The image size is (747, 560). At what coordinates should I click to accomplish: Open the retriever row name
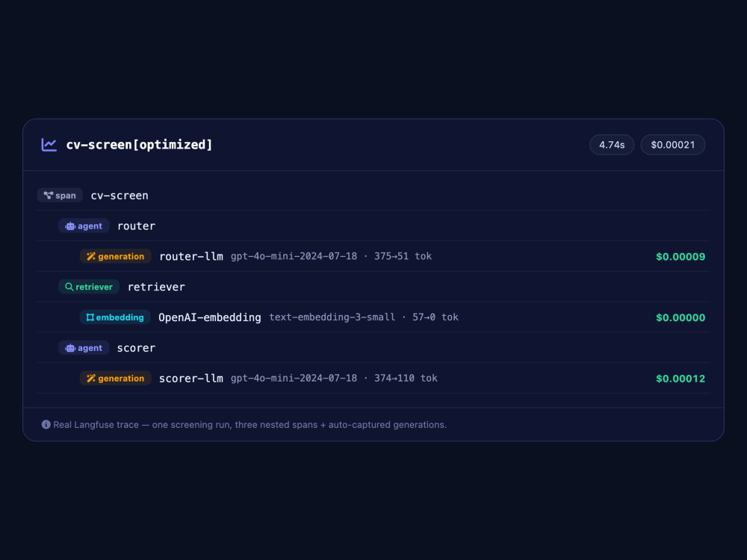click(x=156, y=287)
